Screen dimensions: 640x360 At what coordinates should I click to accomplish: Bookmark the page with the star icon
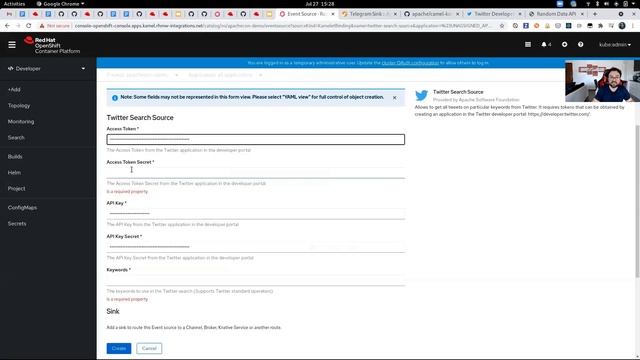(502, 26)
